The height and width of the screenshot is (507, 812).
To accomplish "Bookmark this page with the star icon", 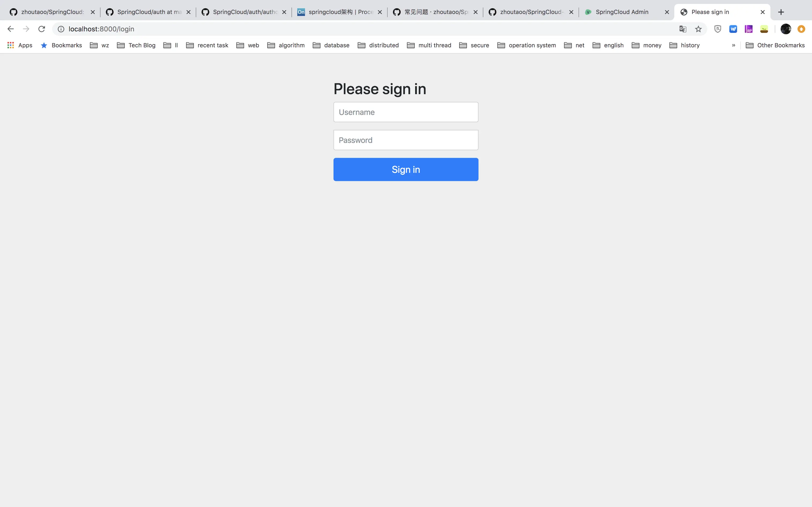I will pyautogui.click(x=698, y=29).
